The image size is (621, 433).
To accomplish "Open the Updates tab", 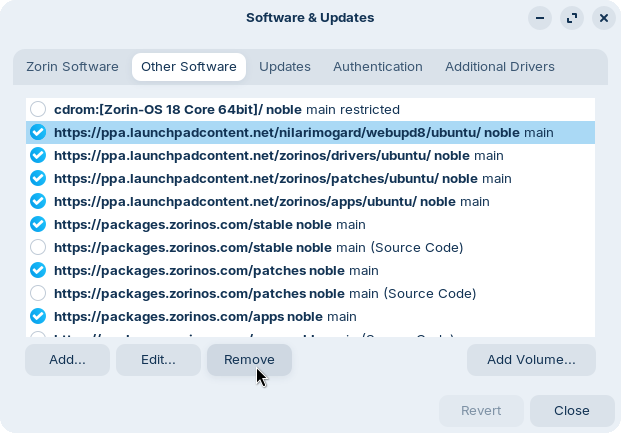I will point(285,67).
